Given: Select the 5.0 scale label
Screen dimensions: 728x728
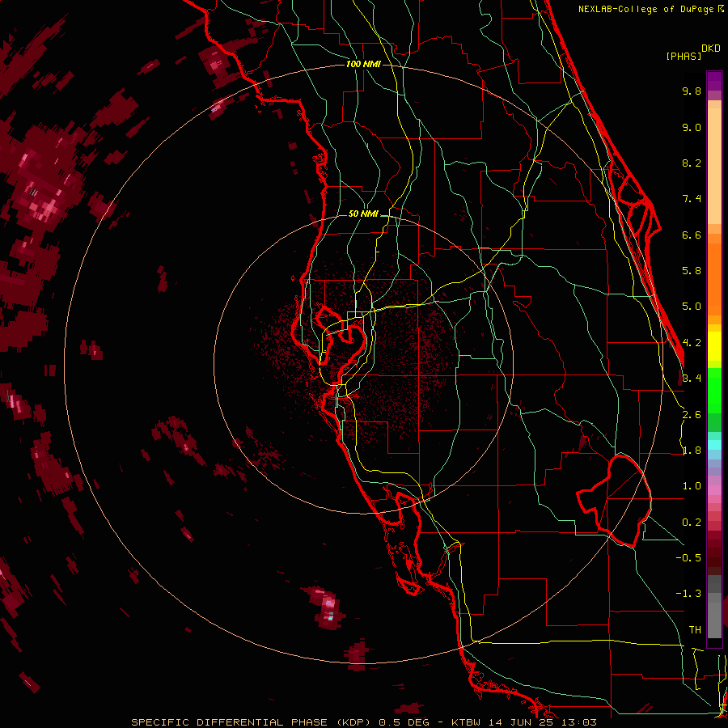Looking at the screenshot, I should [692, 307].
